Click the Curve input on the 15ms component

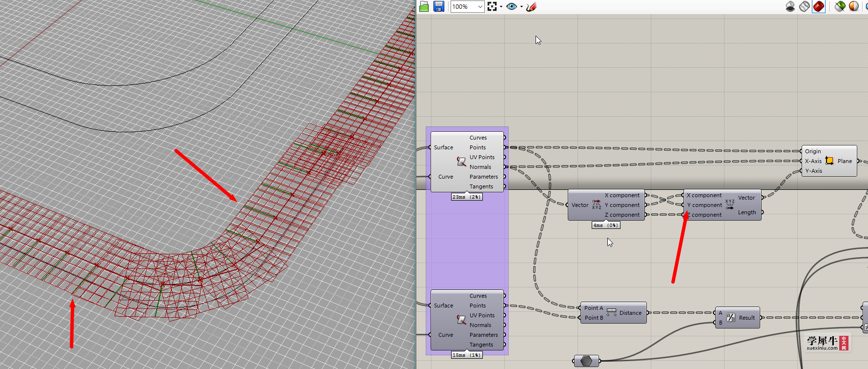tap(445, 335)
